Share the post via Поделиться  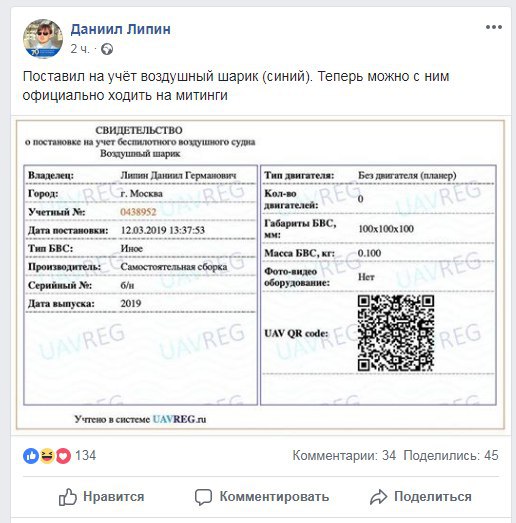pos(421,497)
